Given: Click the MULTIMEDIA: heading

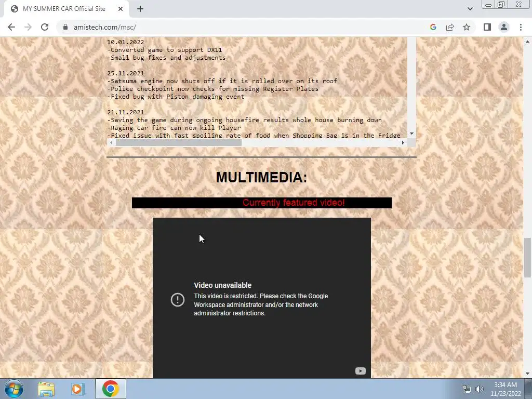Looking at the screenshot, I should 261,178.
